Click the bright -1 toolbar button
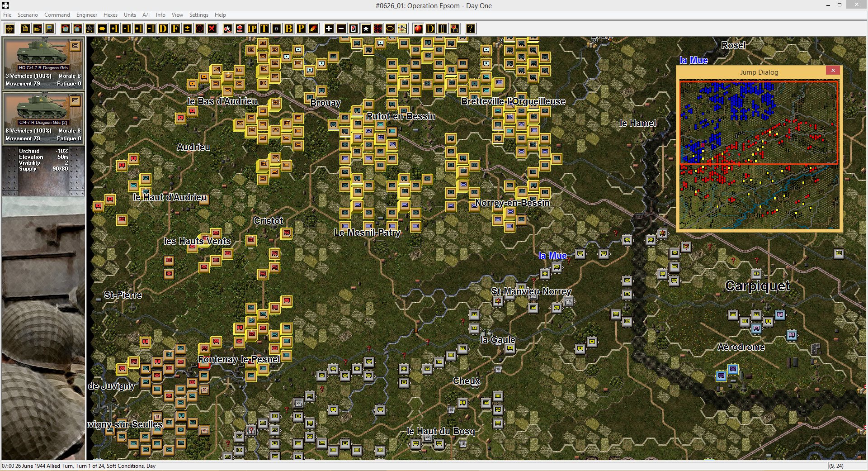The width and height of the screenshot is (868, 471). (x=127, y=29)
